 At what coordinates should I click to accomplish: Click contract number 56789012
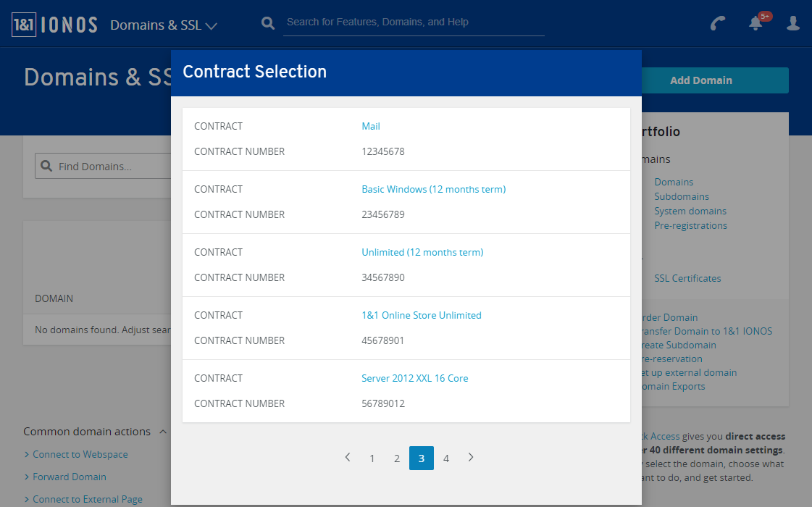pos(382,404)
